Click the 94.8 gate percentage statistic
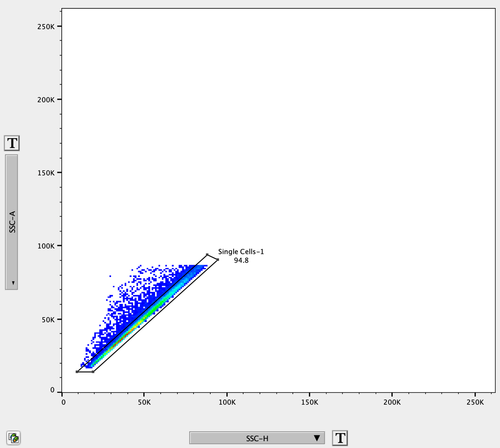 point(241,259)
